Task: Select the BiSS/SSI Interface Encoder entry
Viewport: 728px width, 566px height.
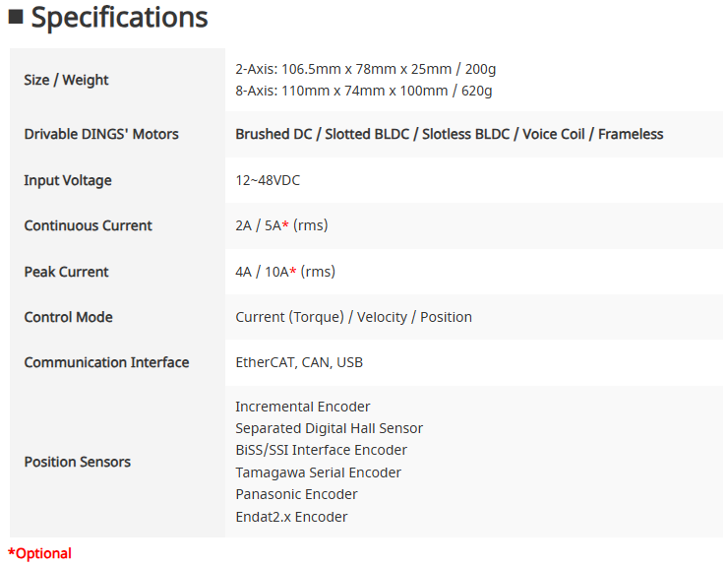Action: 322,450
